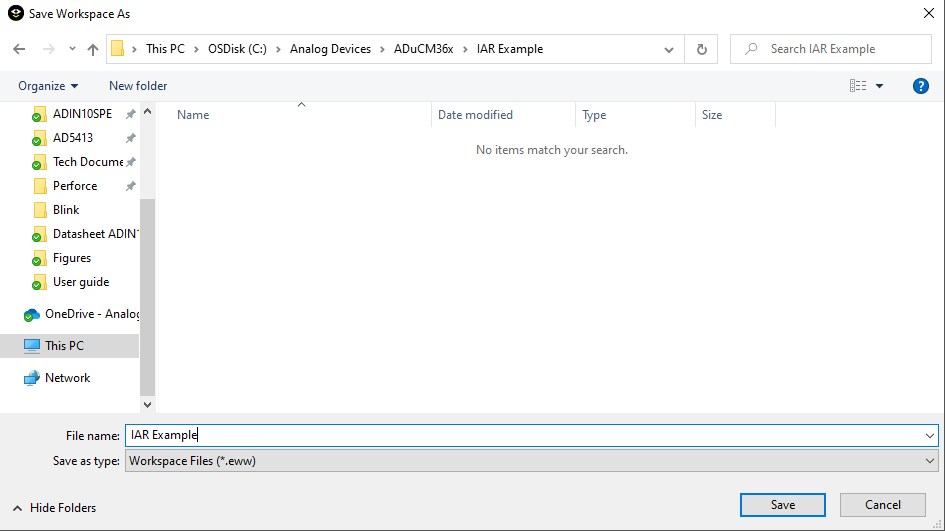Click the Figures folder icon

(x=39, y=259)
